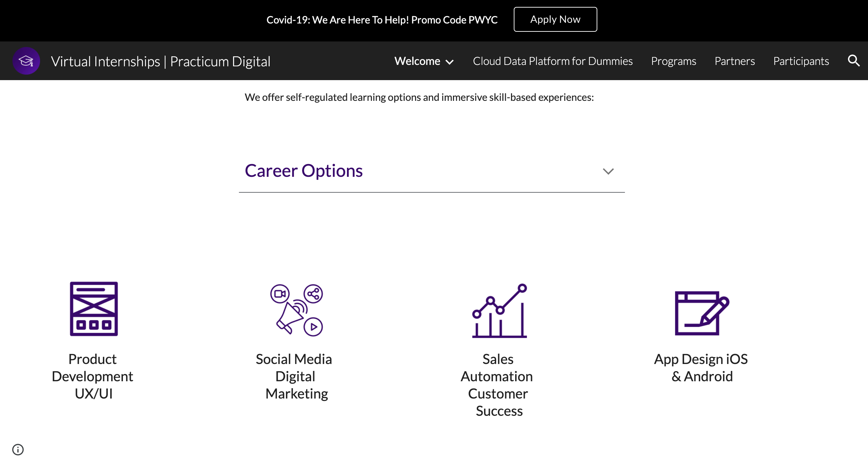The height and width of the screenshot is (460, 868).
Task: Click the Product Development wireframe icon
Action: point(94,309)
